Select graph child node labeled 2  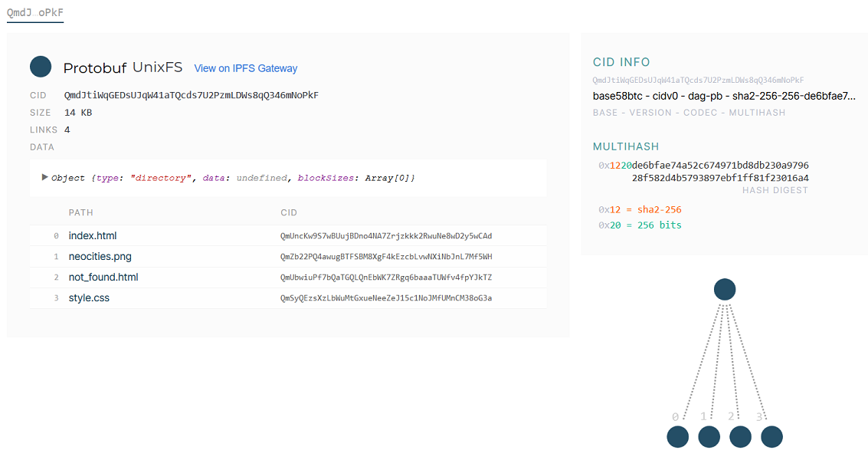(740, 436)
